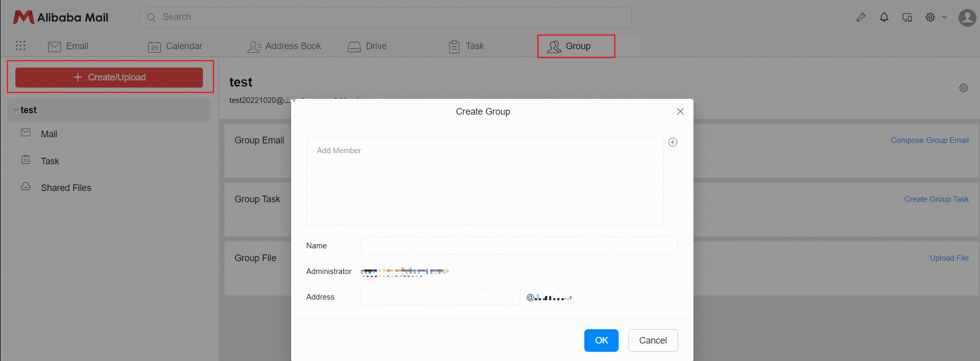Click the wrench tools icon
Viewport: 980px width, 361px height.
(861, 17)
